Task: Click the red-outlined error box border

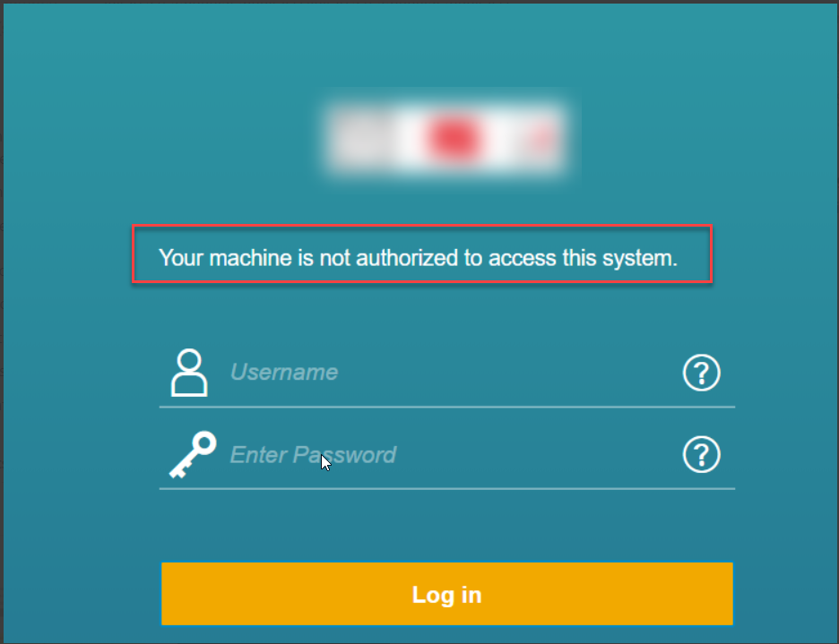Action: (x=422, y=227)
